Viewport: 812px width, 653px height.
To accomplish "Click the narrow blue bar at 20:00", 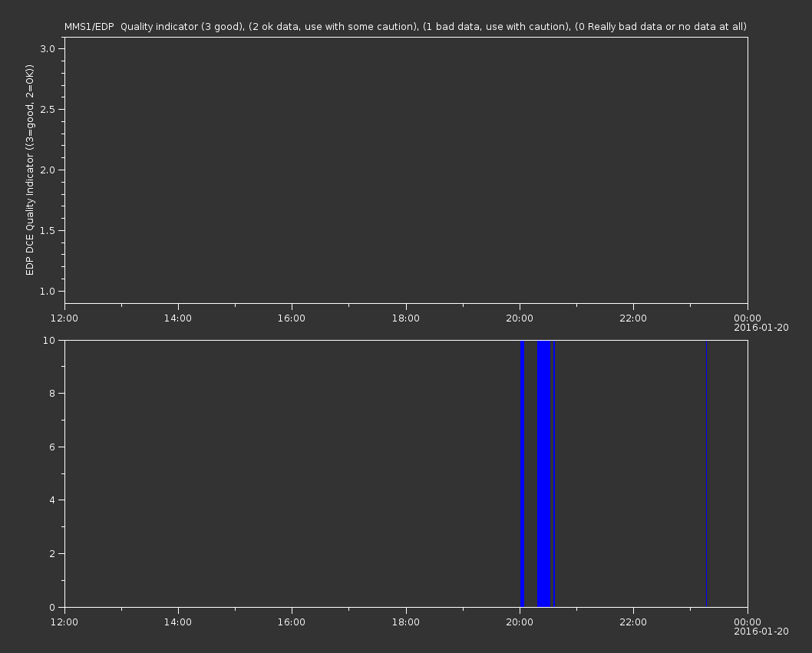I will pos(522,473).
